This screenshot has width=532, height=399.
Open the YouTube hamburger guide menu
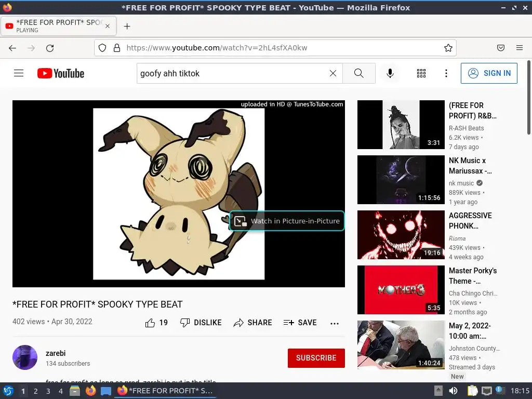point(19,73)
